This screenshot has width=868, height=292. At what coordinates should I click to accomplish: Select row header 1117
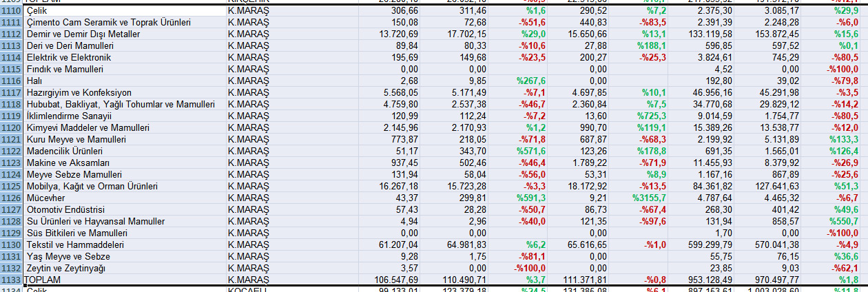point(12,93)
